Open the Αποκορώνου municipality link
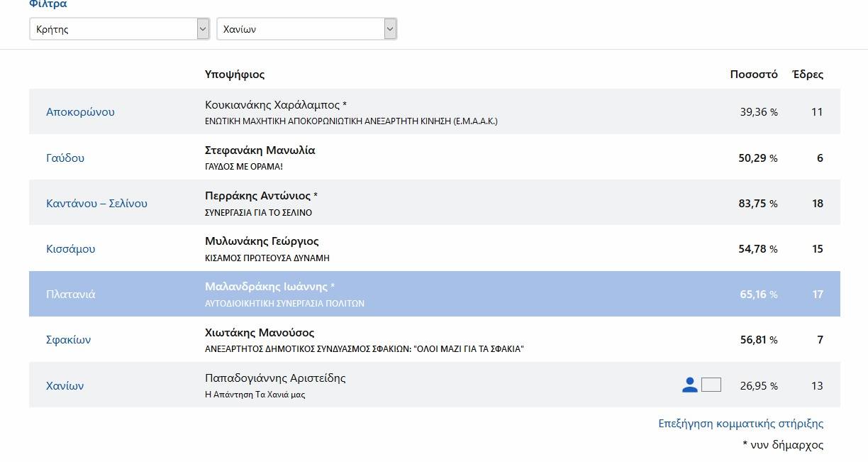Screen dimensions: 868x462 click(80, 112)
